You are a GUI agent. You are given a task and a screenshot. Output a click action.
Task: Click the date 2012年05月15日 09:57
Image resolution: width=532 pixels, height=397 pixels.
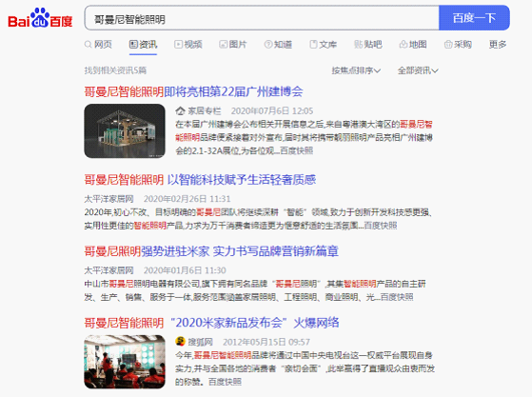(x=266, y=342)
